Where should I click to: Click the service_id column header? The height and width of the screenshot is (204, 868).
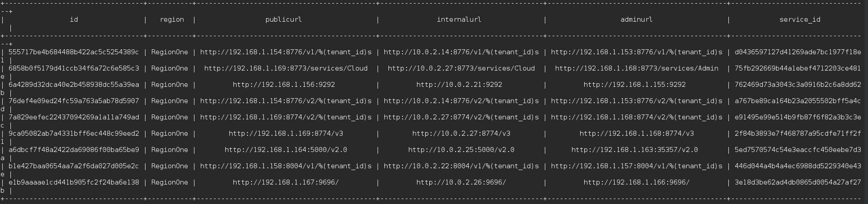[800, 19]
